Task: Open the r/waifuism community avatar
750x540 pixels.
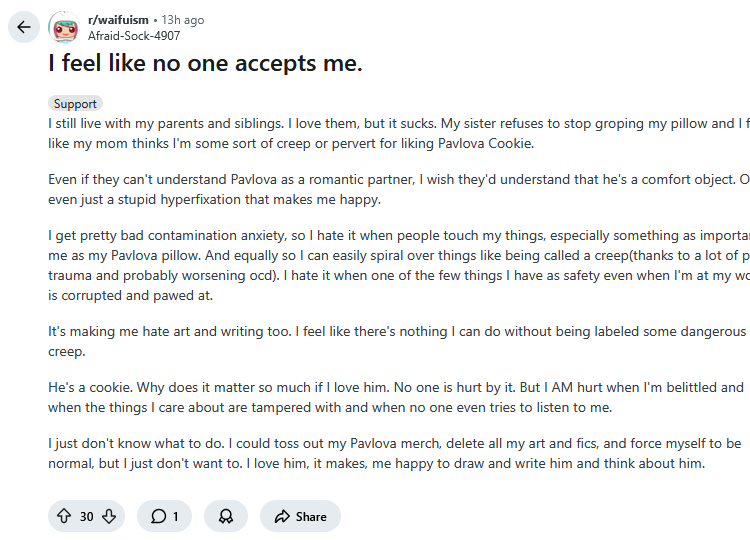Action: (64, 27)
